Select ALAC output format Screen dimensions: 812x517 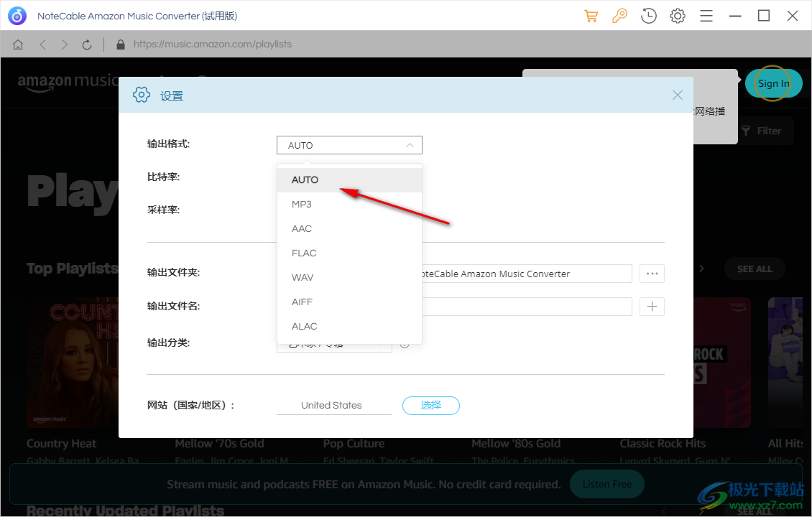349,326
